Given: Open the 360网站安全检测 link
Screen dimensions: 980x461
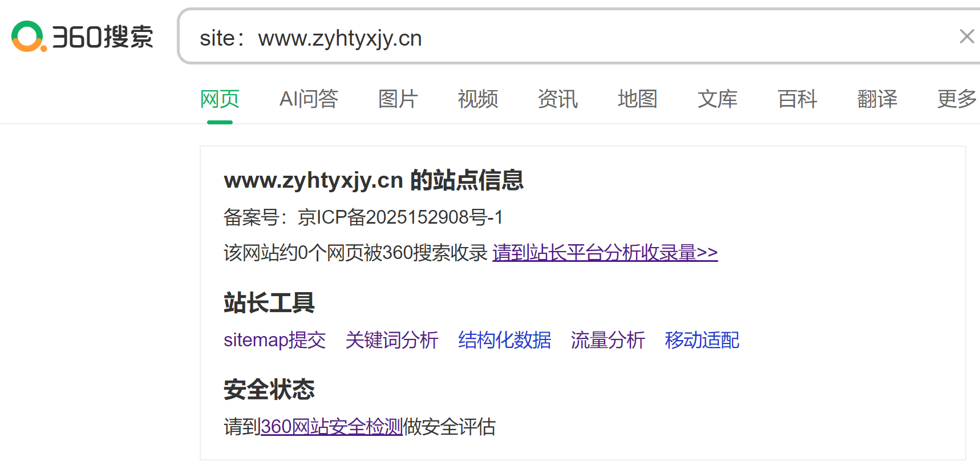Looking at the screenshot, I should point(332,427).
